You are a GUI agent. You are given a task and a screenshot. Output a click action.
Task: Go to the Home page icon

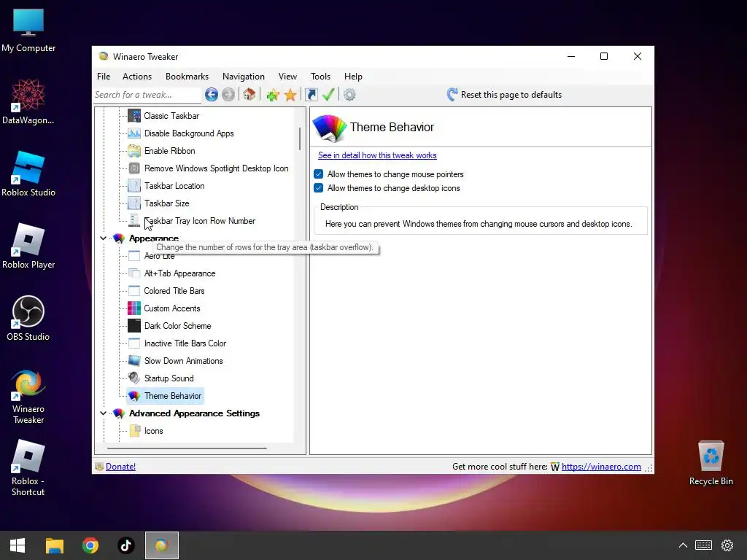click(249, 94)
